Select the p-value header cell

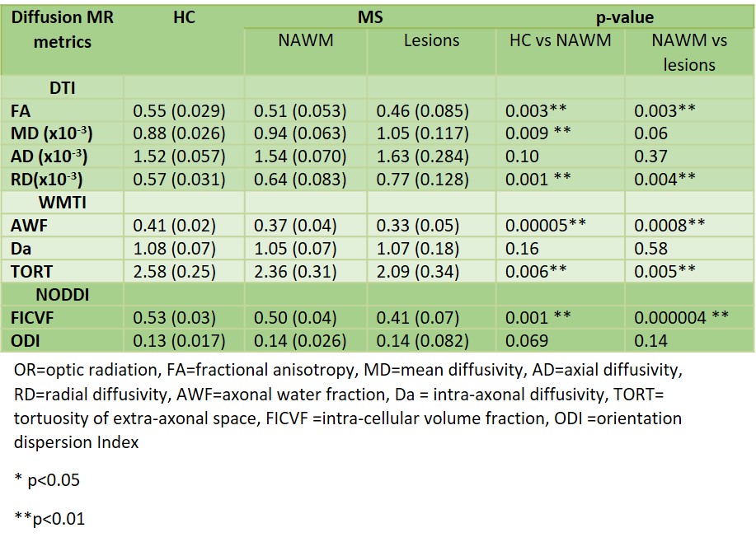(x=625, y=16)
